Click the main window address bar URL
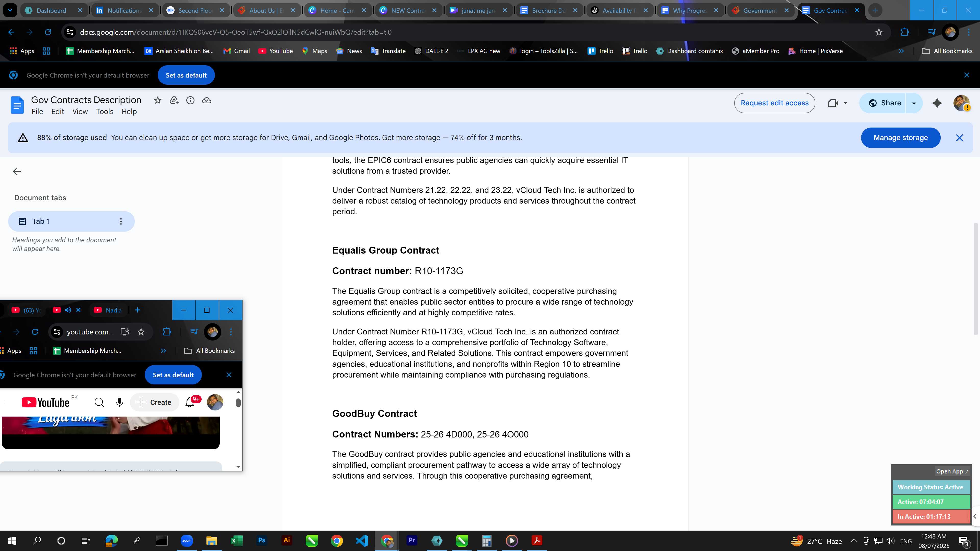The image size is (980, 551). coord(236,32)
